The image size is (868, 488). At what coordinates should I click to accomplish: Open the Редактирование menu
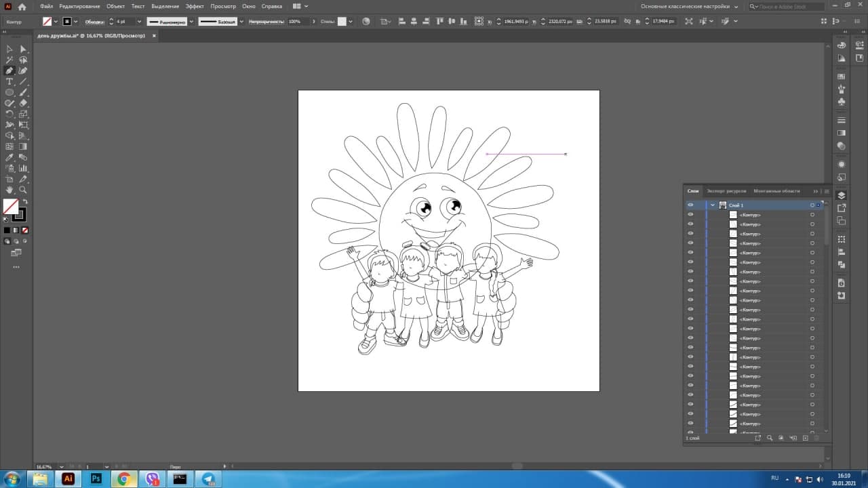(x=80, y=6)
